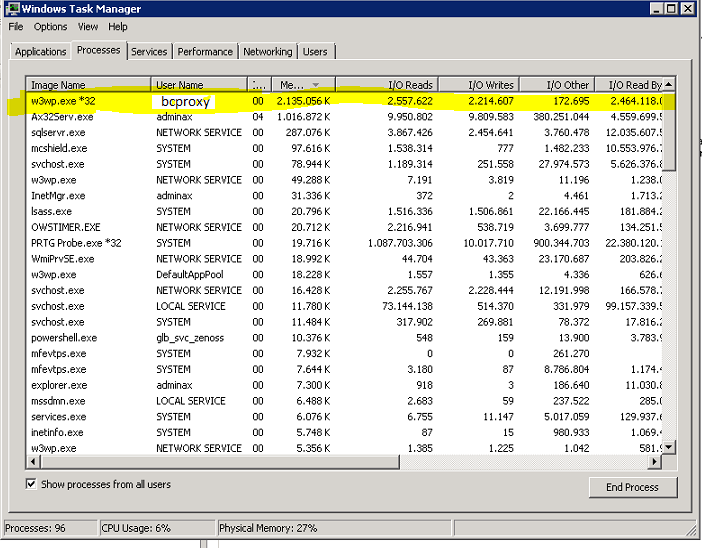
Task: Sort by Image Name column header
Action: pos(88,85)
